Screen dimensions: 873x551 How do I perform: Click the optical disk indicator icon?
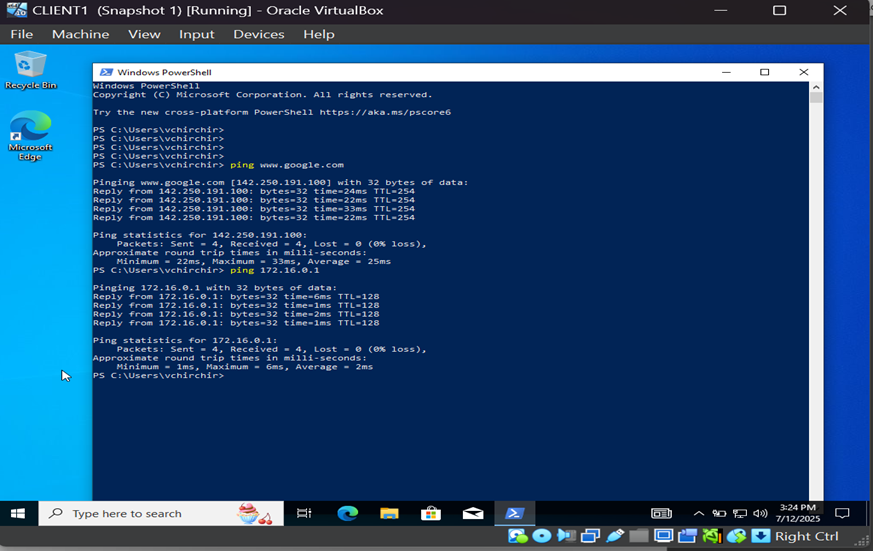tap(542, 536)
